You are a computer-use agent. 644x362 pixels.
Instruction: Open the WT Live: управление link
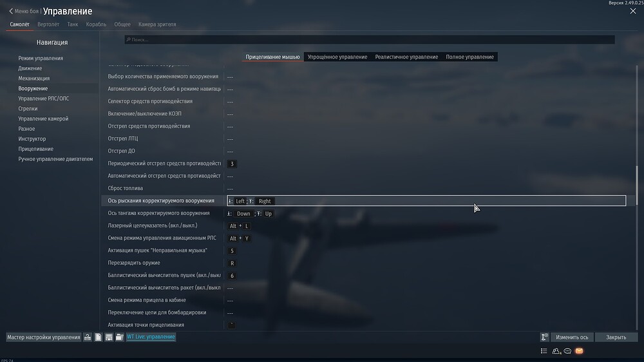click(151, 337)
